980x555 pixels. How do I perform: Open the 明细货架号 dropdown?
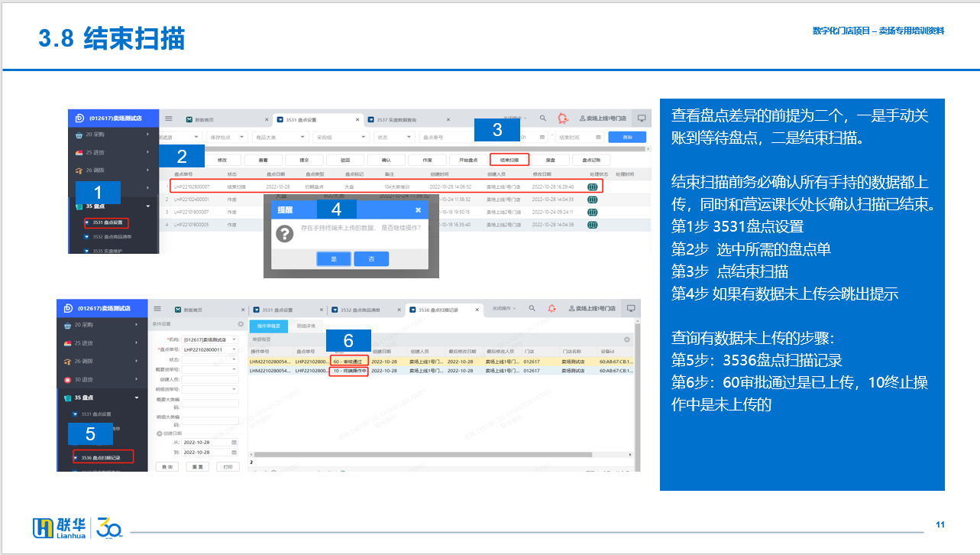tap(210, 388)
